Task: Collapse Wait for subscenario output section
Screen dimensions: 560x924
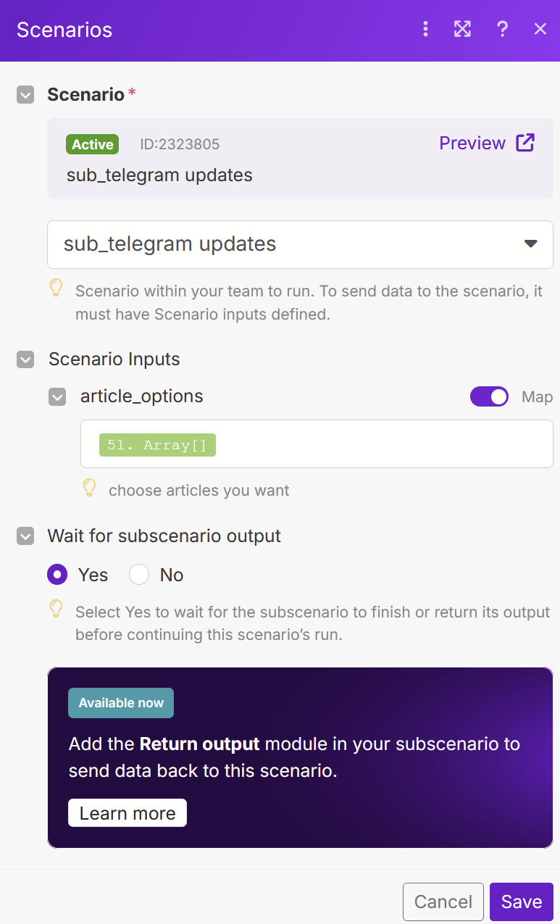Action: 25,536
